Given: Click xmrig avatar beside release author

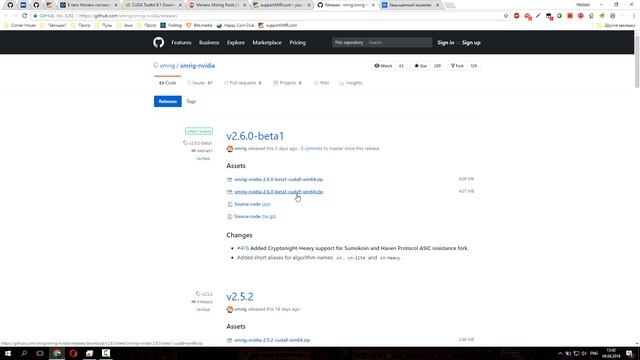Looking at the screenshot, I should click(230, 149).
